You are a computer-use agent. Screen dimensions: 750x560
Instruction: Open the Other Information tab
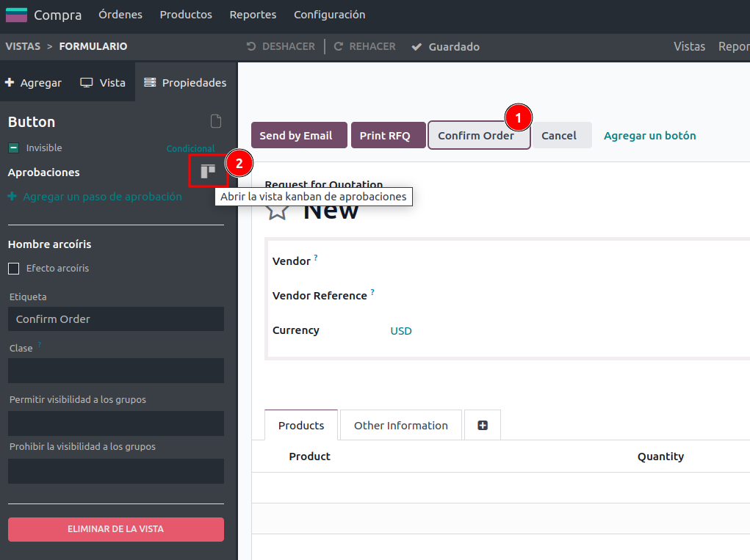[401, 425]
